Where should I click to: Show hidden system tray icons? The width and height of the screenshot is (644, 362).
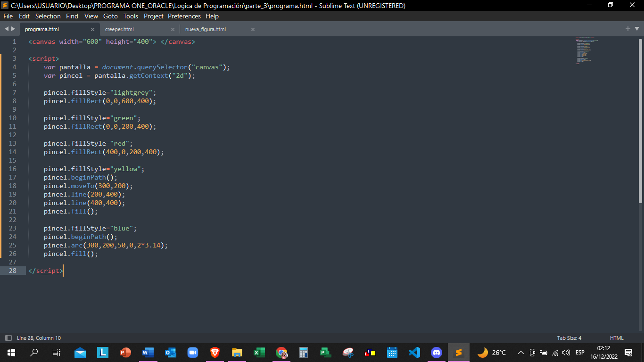click(521, 353)
